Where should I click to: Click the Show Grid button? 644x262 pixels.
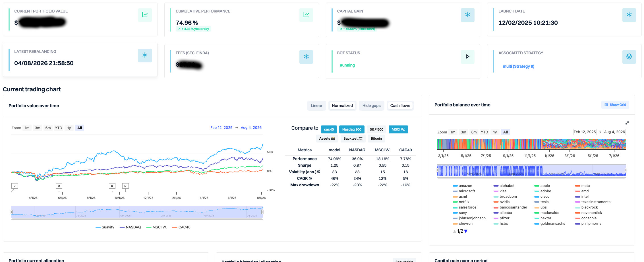click(615, 105)
